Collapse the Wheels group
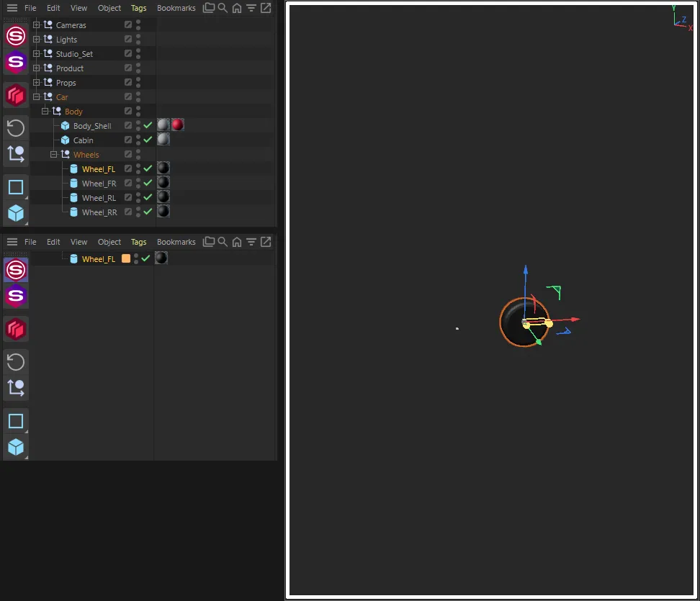The width and height of the screenshot is (700, 601). (x=53, y=154)
